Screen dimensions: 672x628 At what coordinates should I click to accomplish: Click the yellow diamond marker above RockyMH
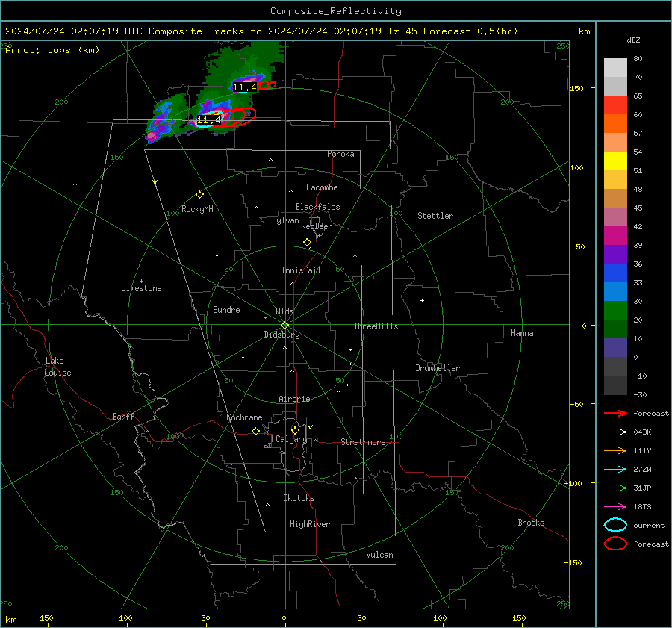(x=199, y=195)
